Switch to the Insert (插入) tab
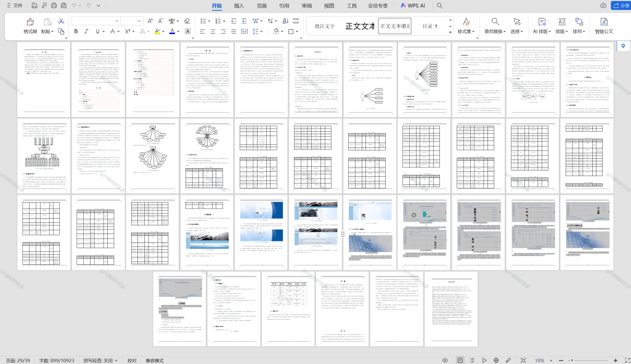This screenshot has height=364, width=631. 239,6
